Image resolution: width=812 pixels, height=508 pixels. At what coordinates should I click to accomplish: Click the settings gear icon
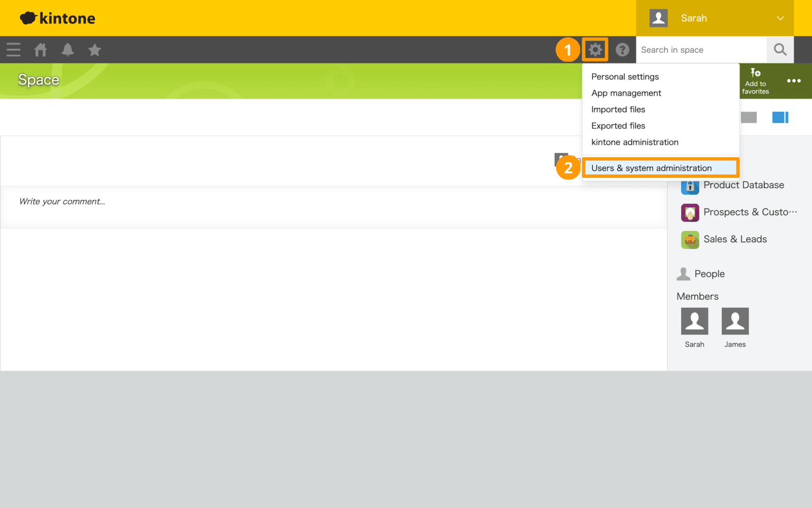click(x=595, y=50)
